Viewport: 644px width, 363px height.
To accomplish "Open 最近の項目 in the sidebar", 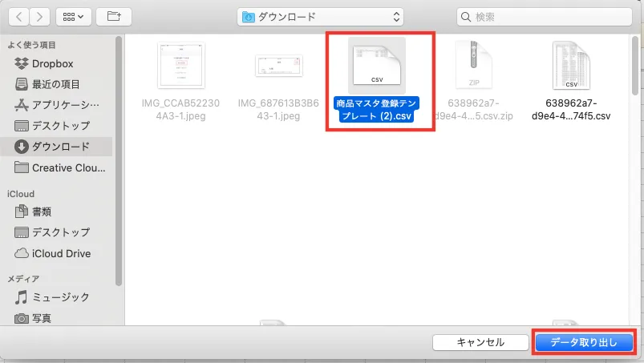I will pyautogui.click(x=56, y=84).
